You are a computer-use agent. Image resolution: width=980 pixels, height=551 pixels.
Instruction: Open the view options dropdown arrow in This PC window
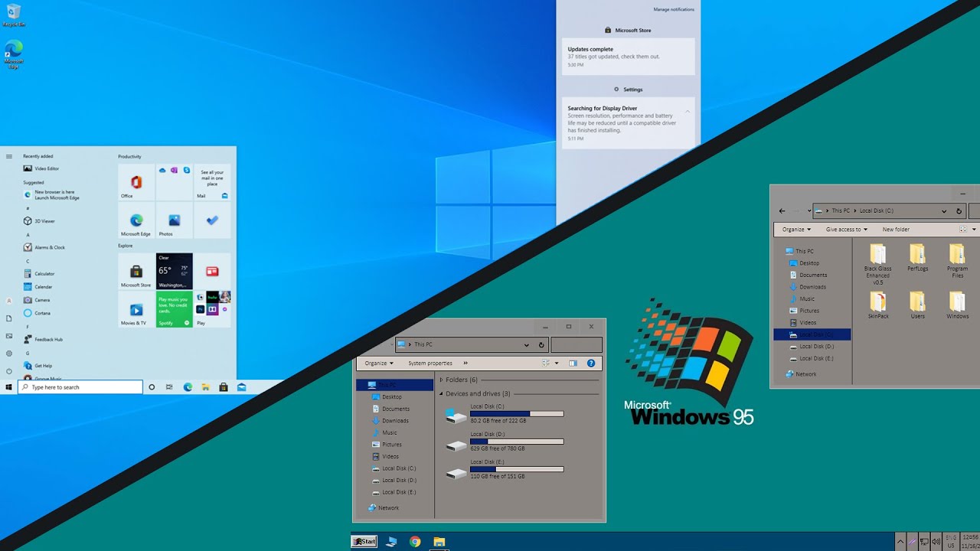pos(557,364)
